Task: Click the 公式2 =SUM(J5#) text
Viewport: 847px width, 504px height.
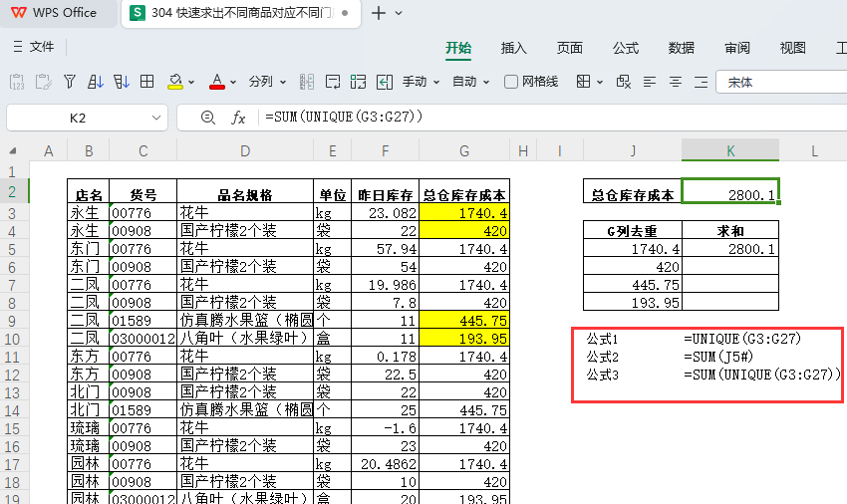Action: [x=718, y=357]
